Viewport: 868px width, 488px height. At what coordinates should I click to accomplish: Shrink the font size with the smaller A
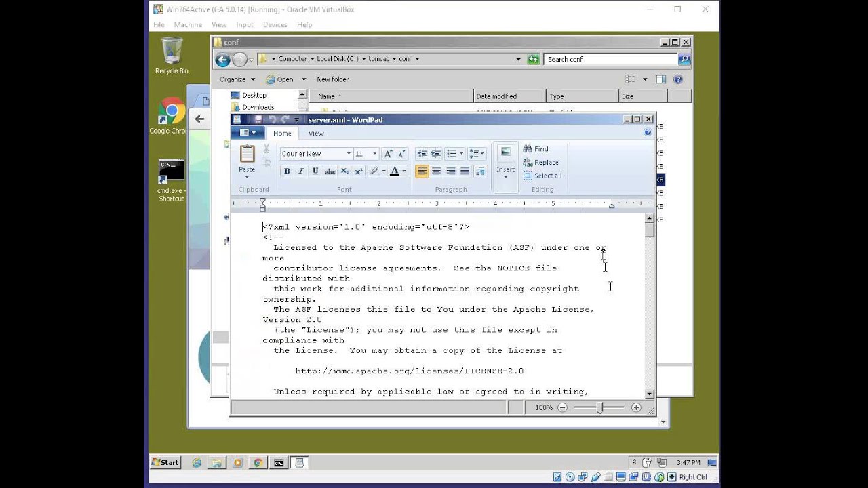[x=401, y=154]
